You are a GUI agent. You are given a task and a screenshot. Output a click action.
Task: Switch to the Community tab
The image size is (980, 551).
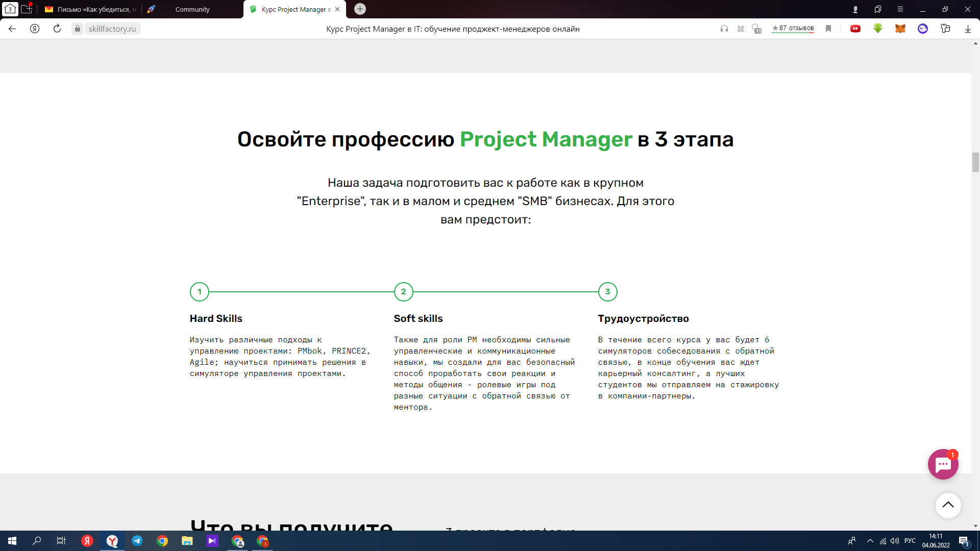point(192,9)
